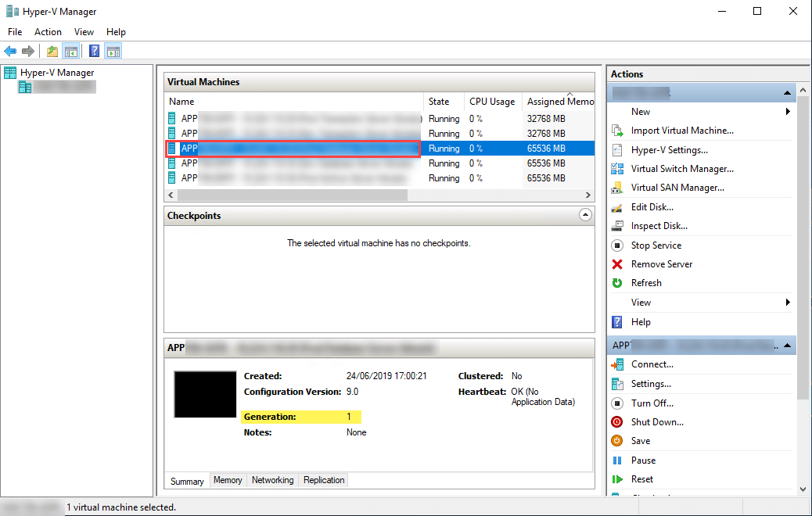
Task: Click the Connect icon for the VM
Action: (617, 364)
